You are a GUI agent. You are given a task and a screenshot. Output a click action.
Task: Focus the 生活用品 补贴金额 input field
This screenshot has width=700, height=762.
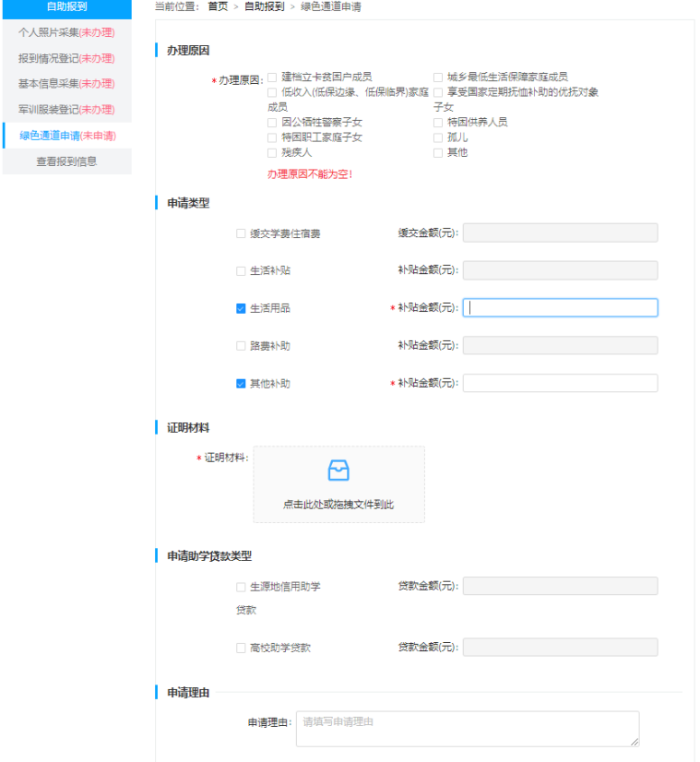(560, 308)
